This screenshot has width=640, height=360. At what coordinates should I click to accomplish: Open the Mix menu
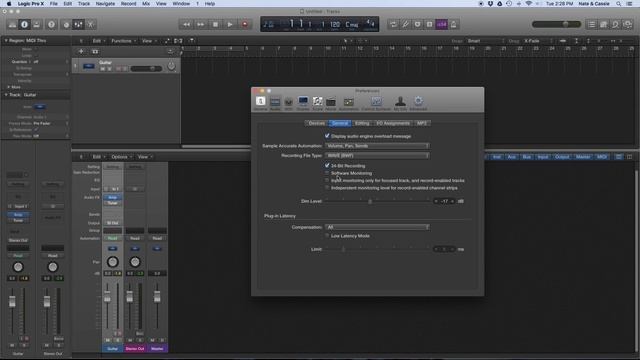point(146,4)
